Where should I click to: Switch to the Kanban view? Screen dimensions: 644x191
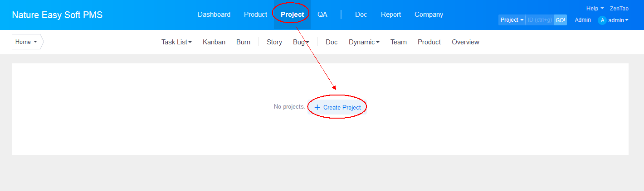[x=214, y=42]
